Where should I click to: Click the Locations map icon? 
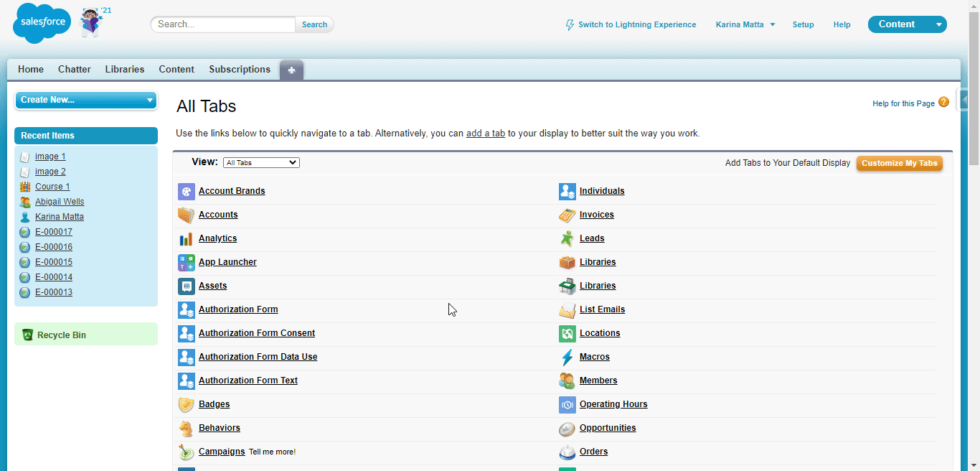pos(567,333)
